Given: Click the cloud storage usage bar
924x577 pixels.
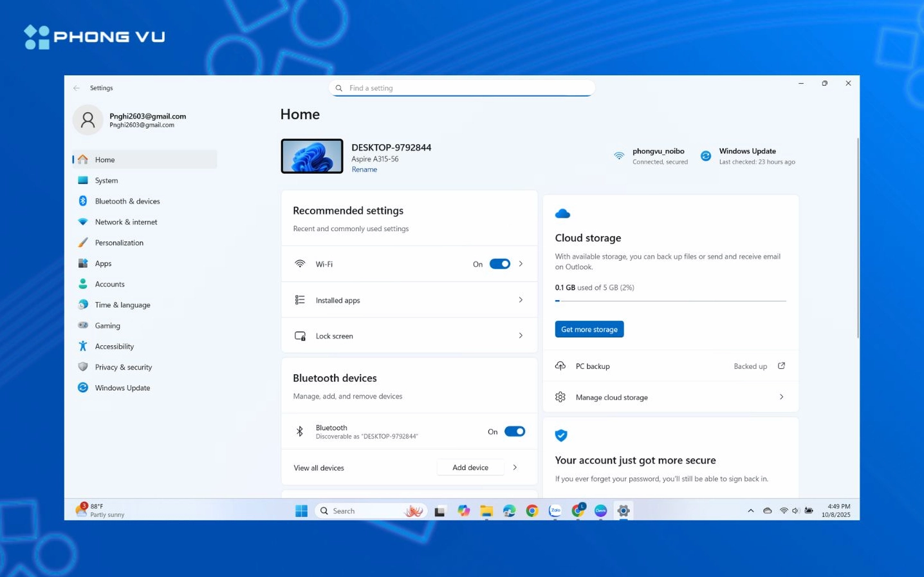Looking at the screenshot, I should (670, 299).
